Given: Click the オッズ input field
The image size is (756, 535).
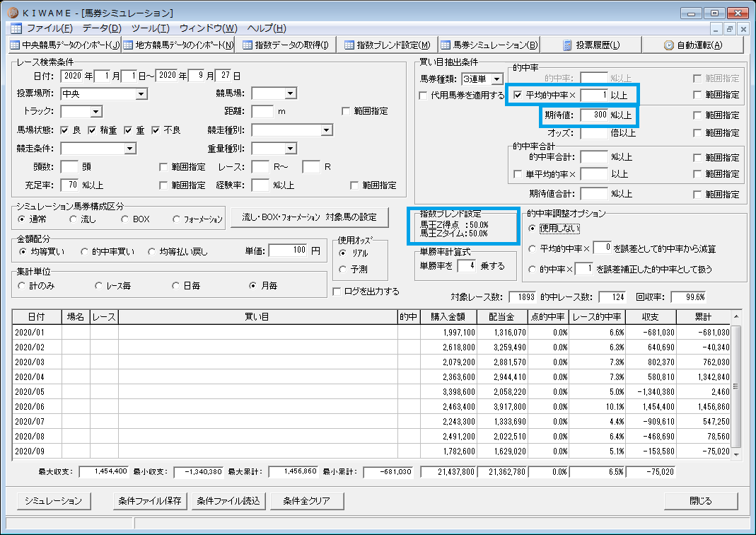Looking at the screenshot, I should [594, 133].
